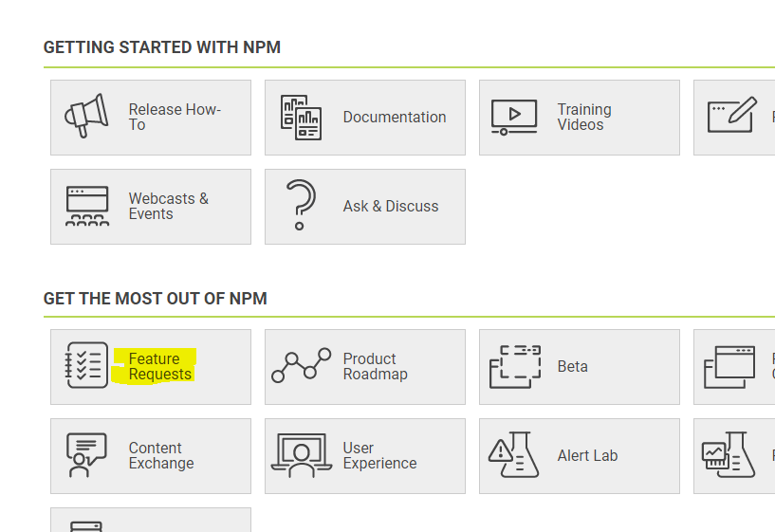This screenshot has height=532, width=775.
Task: Go to the Product Roadmap text link
Action: (375, 367)
